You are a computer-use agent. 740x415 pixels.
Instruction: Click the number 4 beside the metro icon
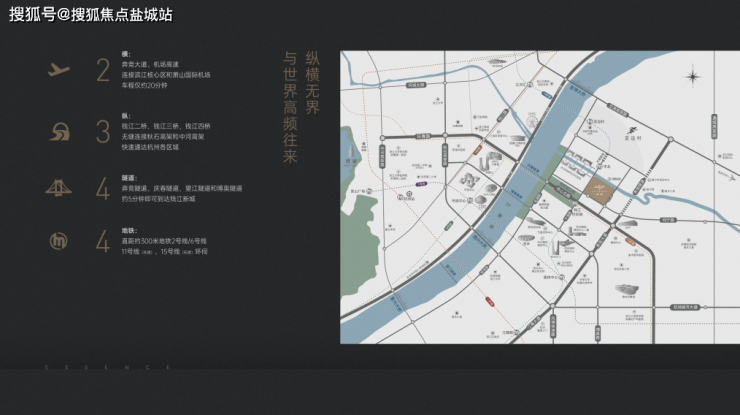(x=102, y=242)
